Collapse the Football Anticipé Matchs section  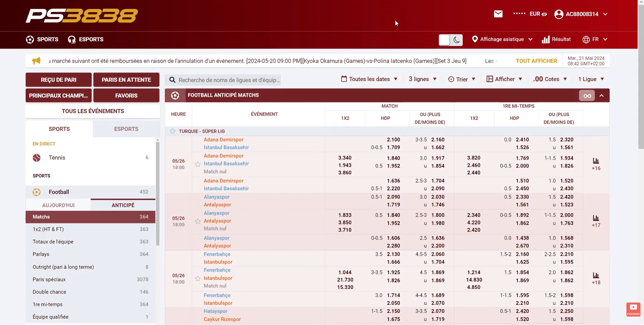tap(602, 96)
